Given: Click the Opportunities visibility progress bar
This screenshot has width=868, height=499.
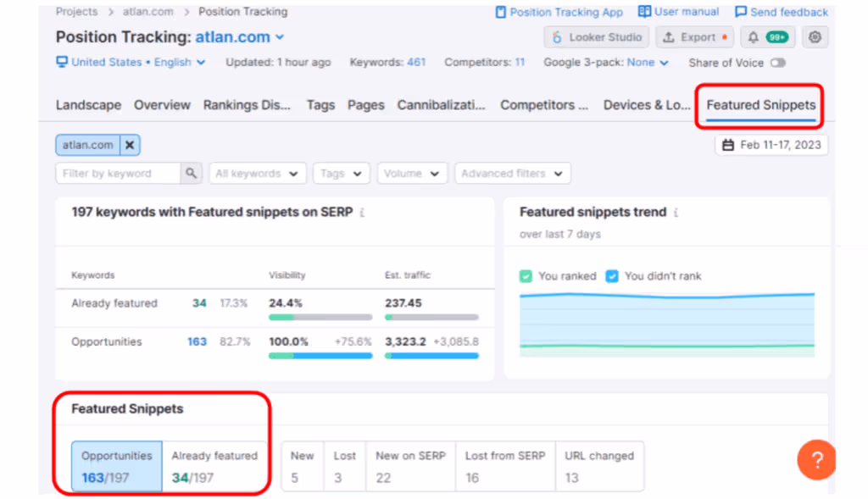Looking at the screenshot, I should click(x=320, y=357).
